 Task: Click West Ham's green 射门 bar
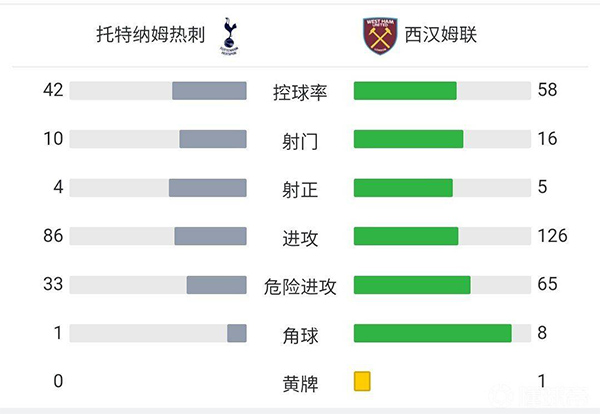[x=408, y=139]
